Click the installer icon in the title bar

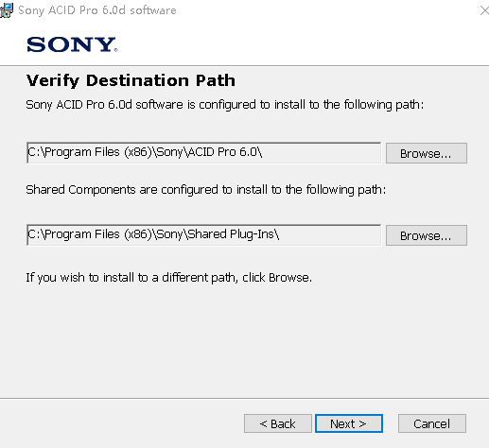point(7,10)
